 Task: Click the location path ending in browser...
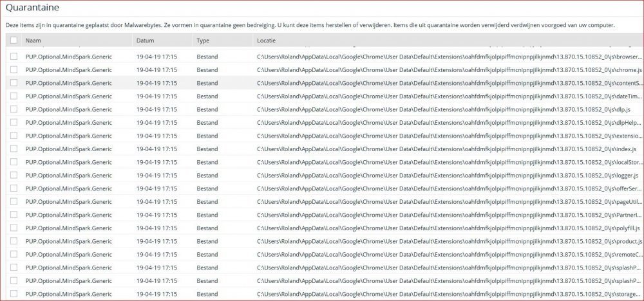450,57
